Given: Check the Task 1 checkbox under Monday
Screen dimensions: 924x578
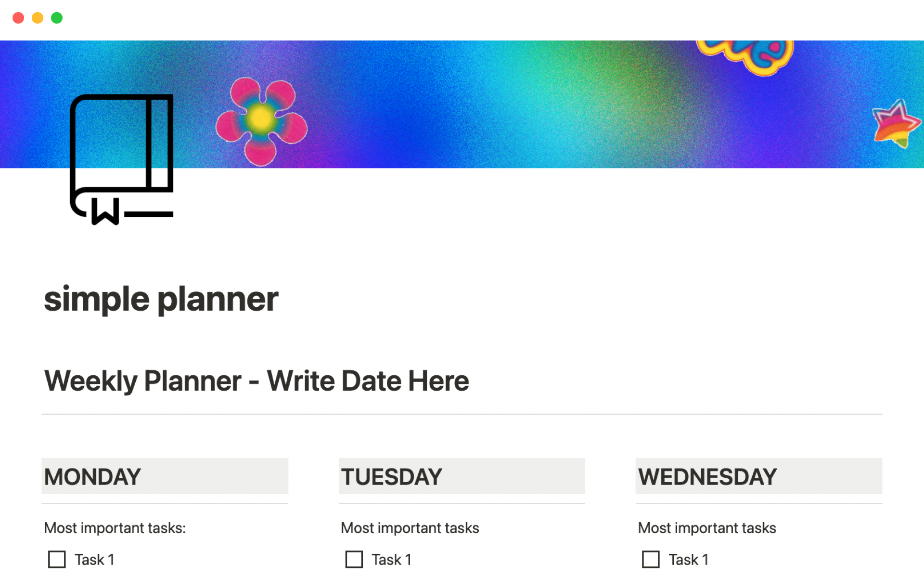Looking at the screenshot, I should pos(57,559).
